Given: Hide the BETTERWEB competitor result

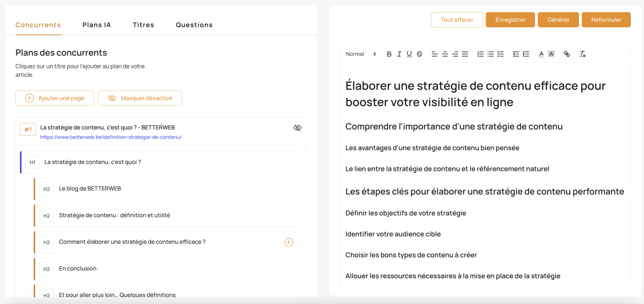Looking at the screenshot, I should coord(297,128).
